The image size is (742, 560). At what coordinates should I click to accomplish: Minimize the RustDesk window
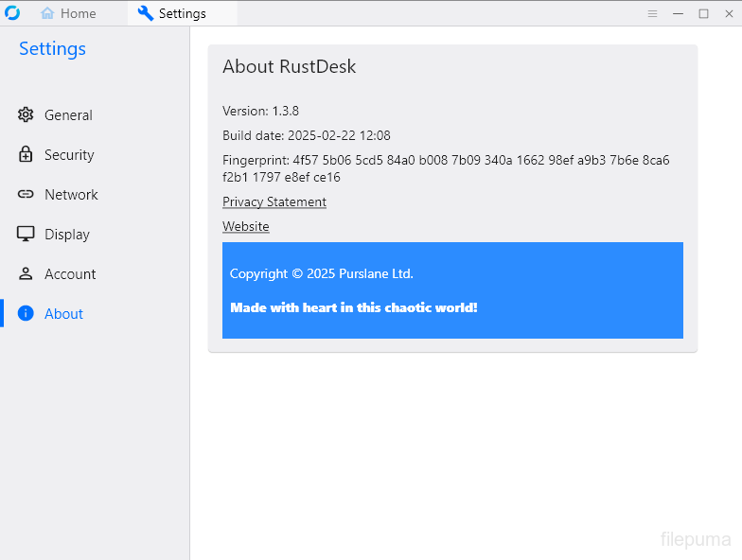tap(678, 13)
